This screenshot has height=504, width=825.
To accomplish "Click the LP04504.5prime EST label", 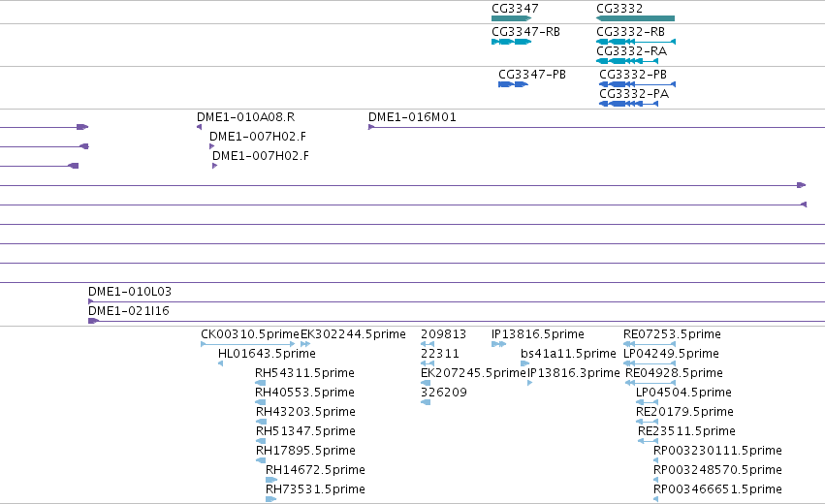I will (x=683, y=393).
